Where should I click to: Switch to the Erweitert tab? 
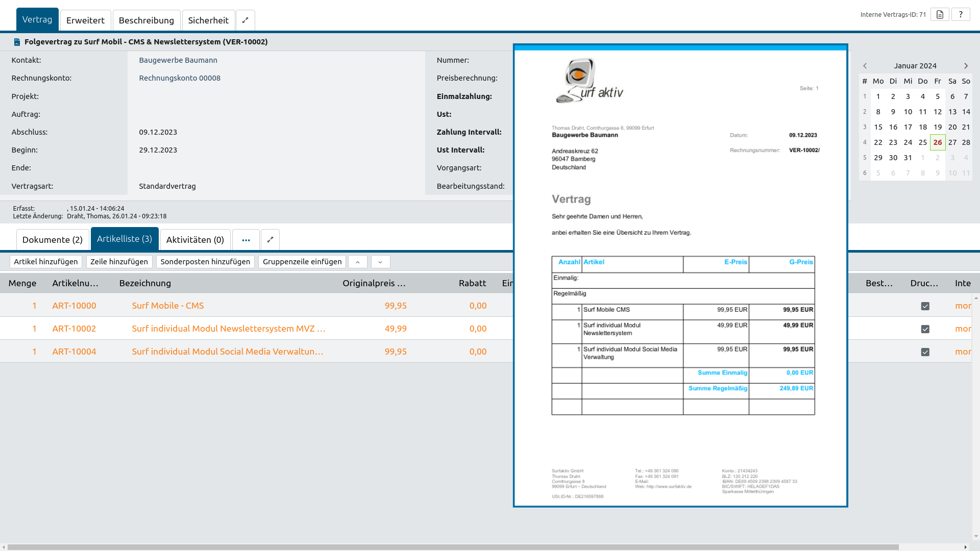coord(85,20)
